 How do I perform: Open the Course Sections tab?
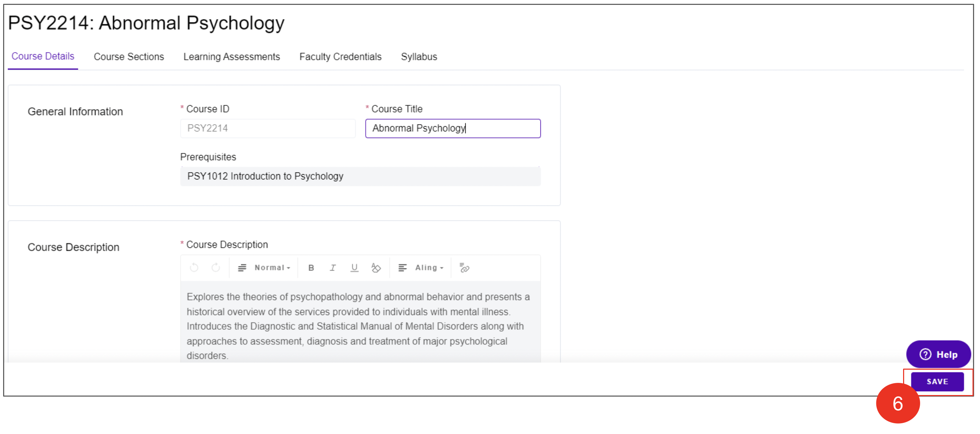[x=128, y=57]
